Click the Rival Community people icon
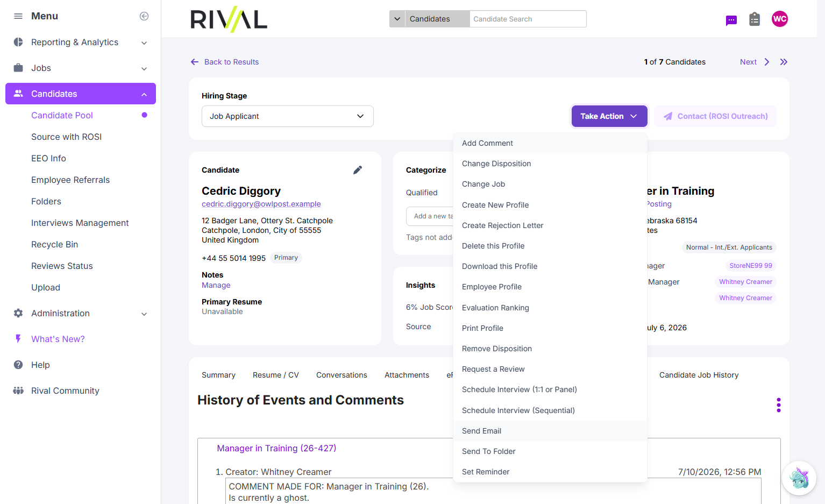The width and height of the screenshot is (825, 504). click(x=18, y=391)
